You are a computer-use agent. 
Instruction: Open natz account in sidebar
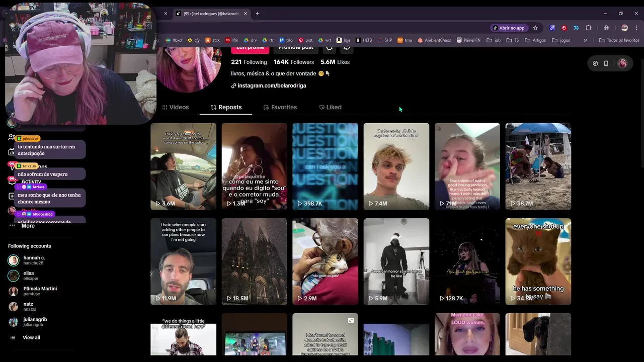(x=29, y=306)
